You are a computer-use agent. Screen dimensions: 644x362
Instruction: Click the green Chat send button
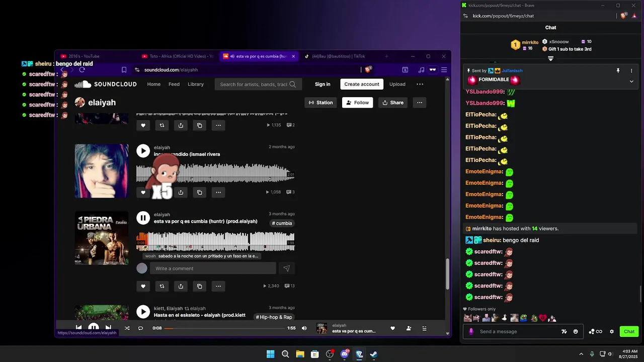(x=629, y=331)
